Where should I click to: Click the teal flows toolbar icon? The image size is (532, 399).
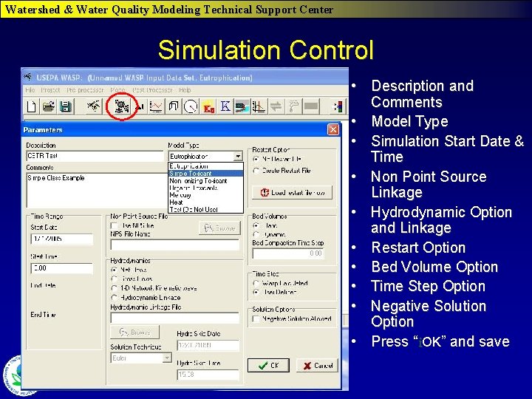(x=242, y=107)
